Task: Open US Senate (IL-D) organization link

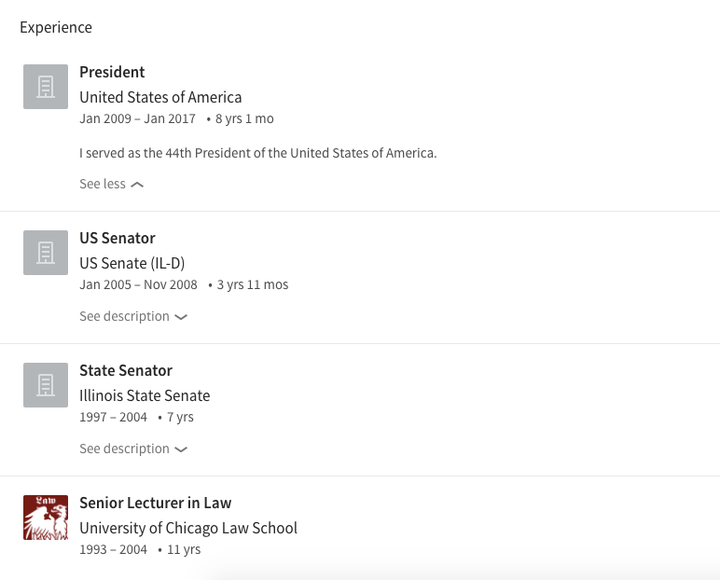Action: tap(132, 263)
